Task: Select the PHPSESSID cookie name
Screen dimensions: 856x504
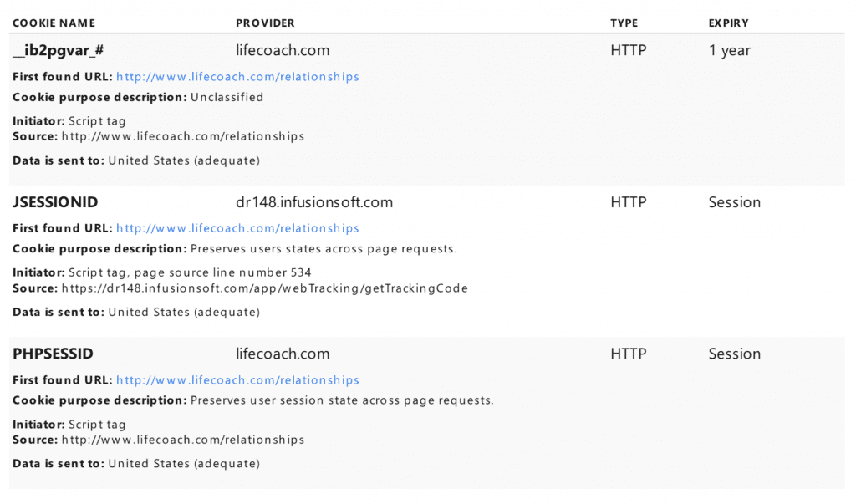Action: tap(52, 354)
